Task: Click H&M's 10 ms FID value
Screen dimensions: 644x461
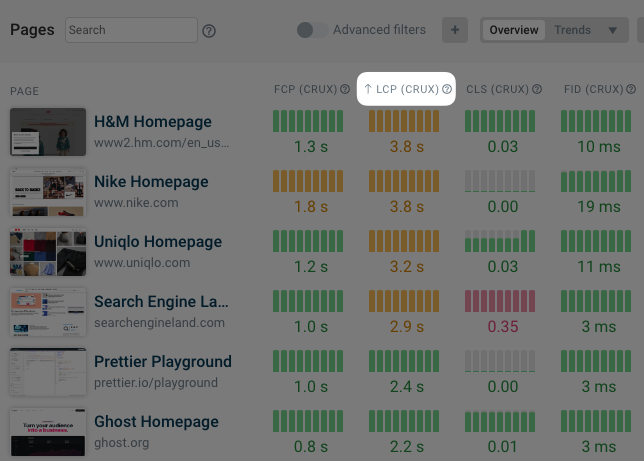Action: click(599, 147)
